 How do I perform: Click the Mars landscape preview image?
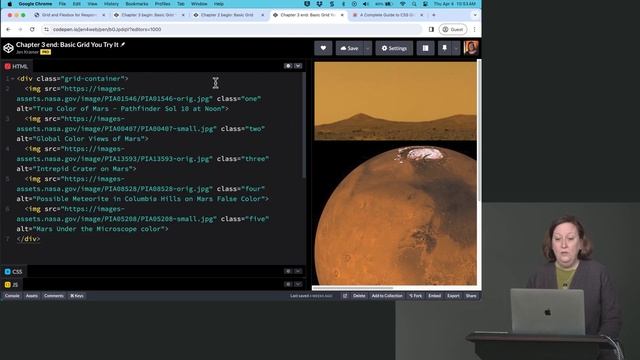pos(395,101)
